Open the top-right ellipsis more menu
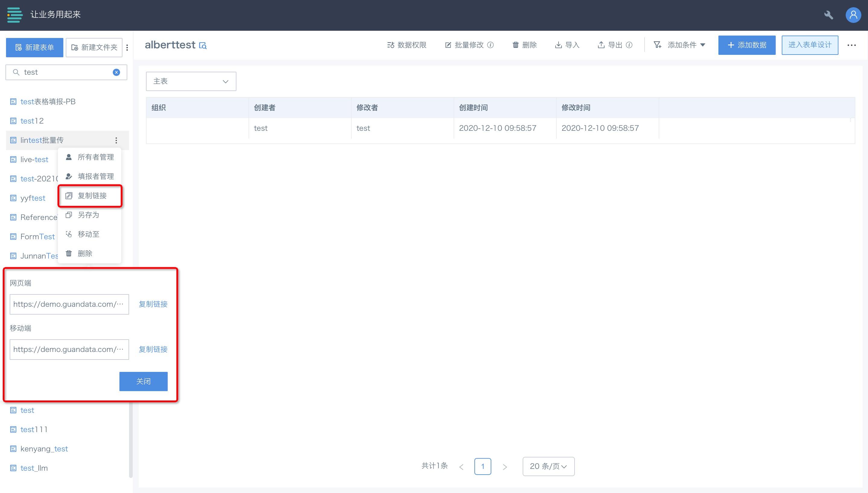This screenshot has width=868, height=493. [x=851, y=45]
